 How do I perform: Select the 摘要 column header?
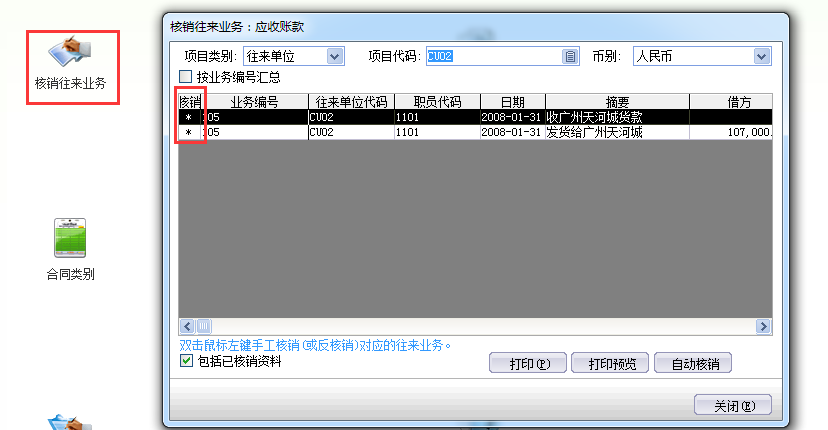[617, 101]
